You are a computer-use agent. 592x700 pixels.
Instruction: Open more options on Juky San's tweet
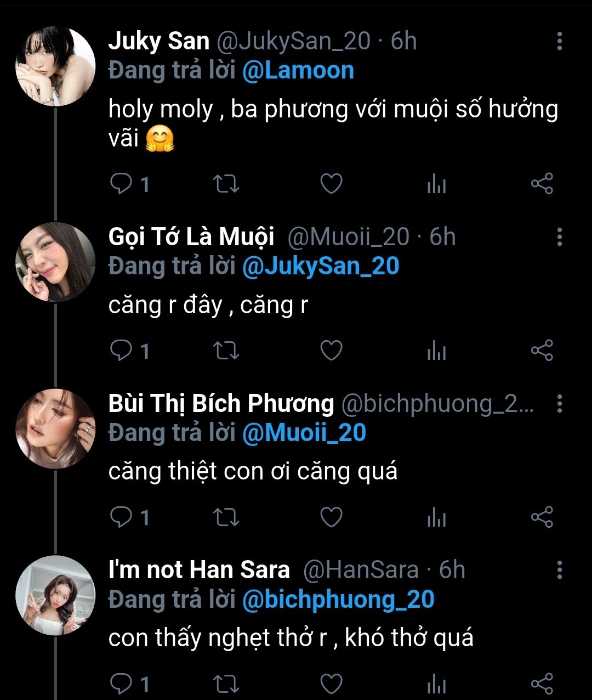pyautogui.click(x=559, y=41)
